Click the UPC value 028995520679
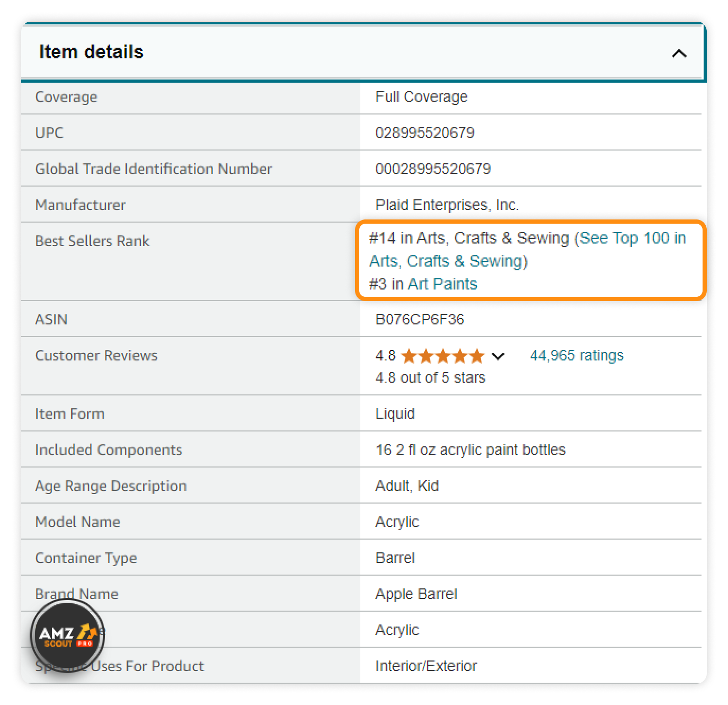Screen dimensions: 728x705 point(424,133)
